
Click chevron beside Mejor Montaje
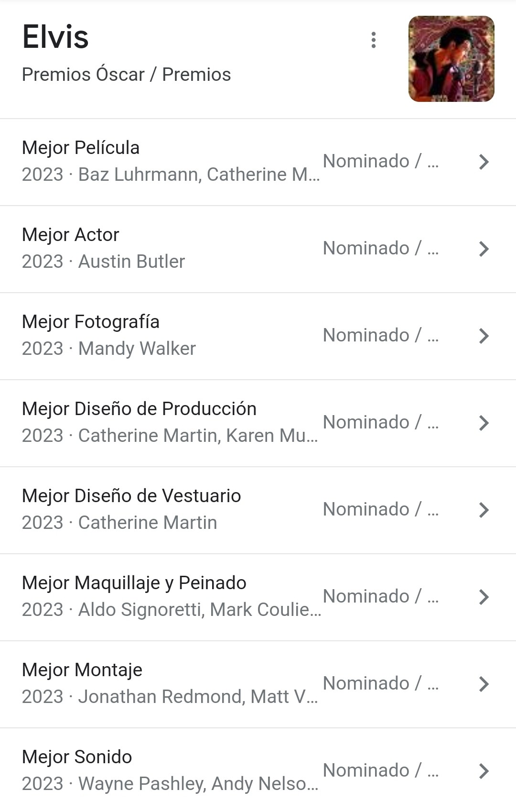click(x=484, y=684)
